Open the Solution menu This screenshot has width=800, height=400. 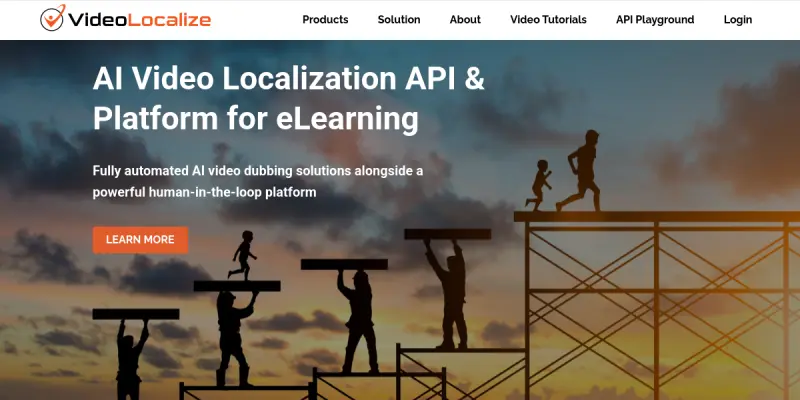click(x=399, y=20)
